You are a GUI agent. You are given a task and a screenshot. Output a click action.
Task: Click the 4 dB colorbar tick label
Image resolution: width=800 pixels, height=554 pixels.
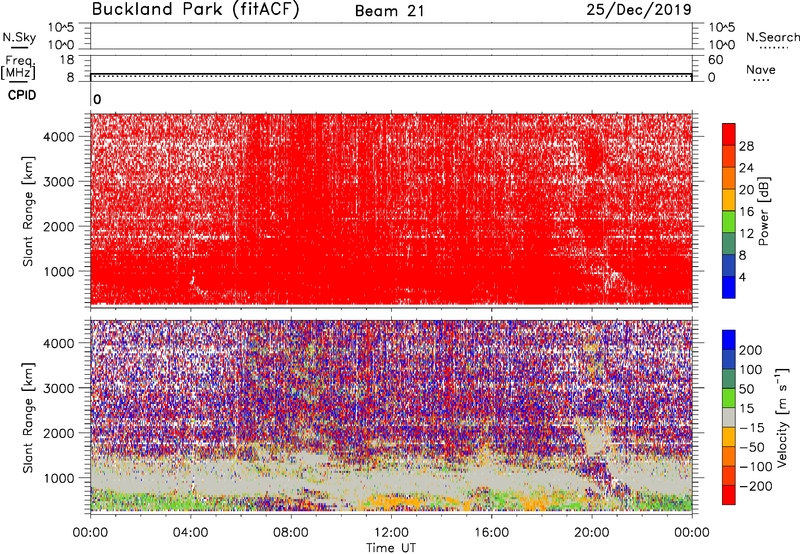pos(742,277)
